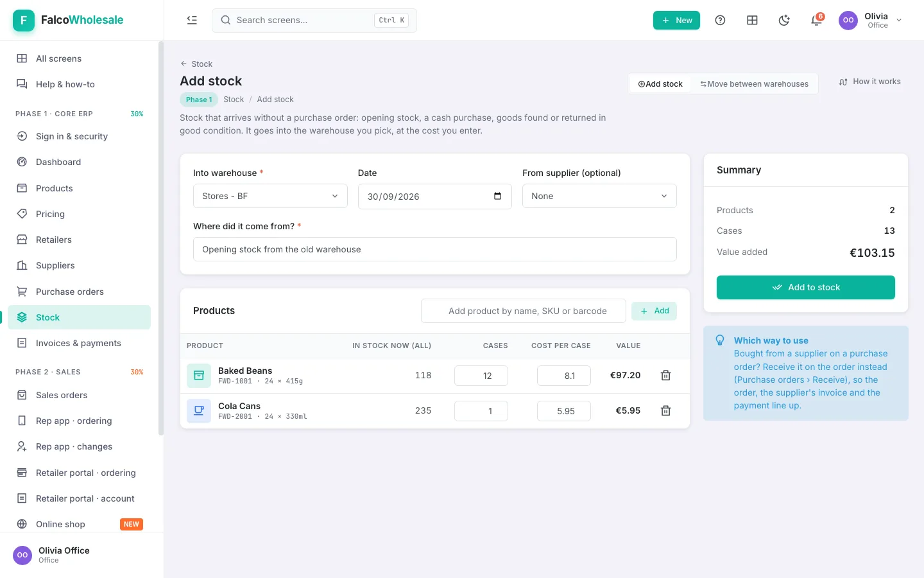Click the green New button
The image size is (924, 578).
coord(676,21)
